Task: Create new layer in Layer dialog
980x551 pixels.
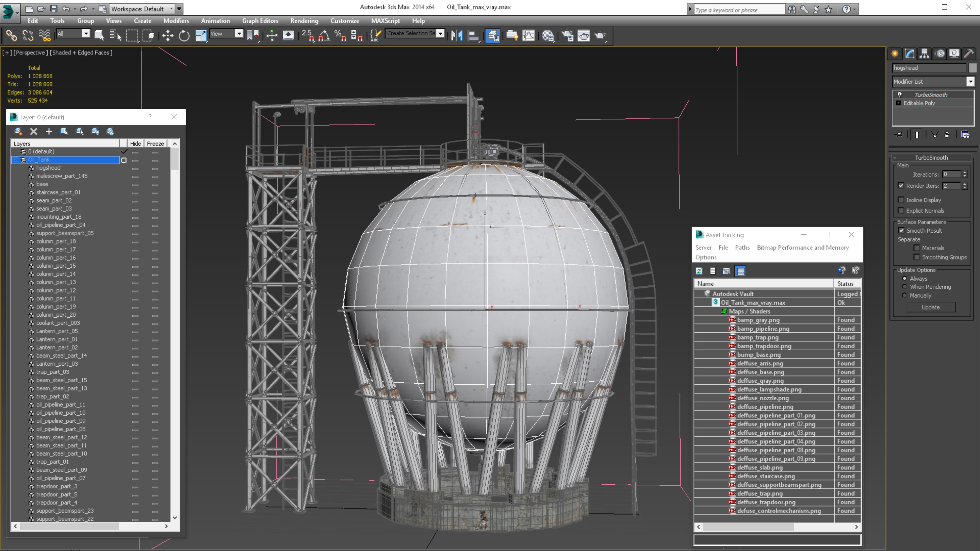Action: [18, 131]
